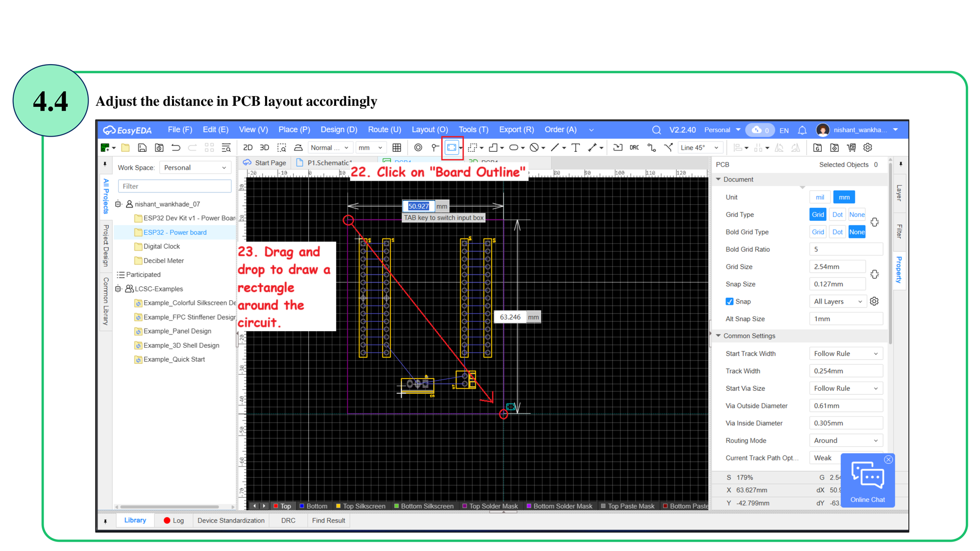Click the Gerber export icon
The height and width of the screenshot is (551, 980).
click(x=817, y=147)
